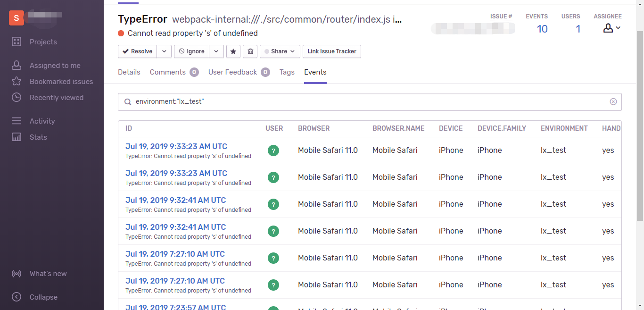Clear the search filter icon
This screenshot has width=644, height=310.
coord(613,101)
